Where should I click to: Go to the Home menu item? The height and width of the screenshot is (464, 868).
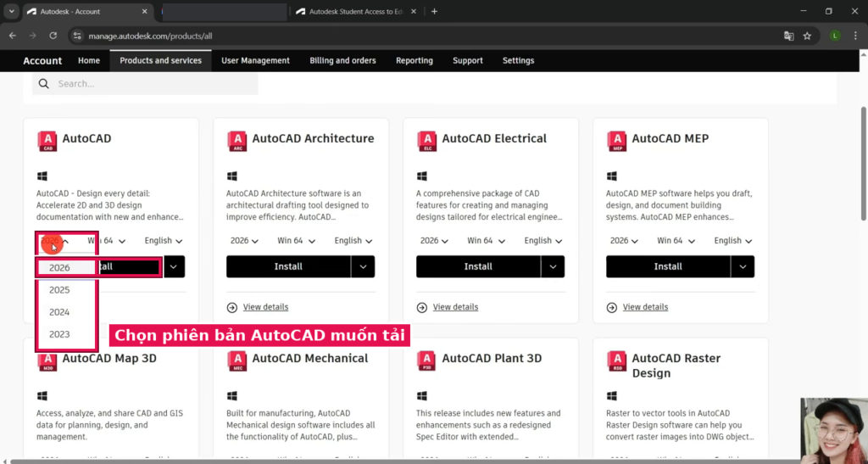pos(89,60)
